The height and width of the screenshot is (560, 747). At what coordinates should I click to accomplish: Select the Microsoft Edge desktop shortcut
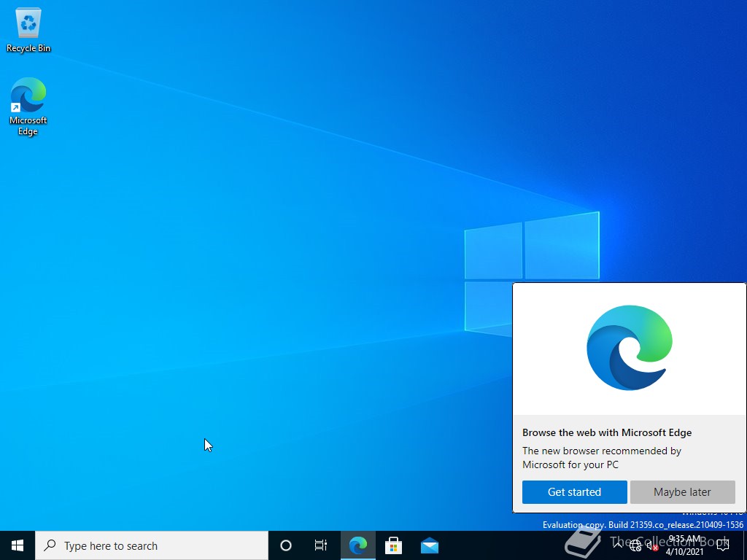tap(28, 106)
